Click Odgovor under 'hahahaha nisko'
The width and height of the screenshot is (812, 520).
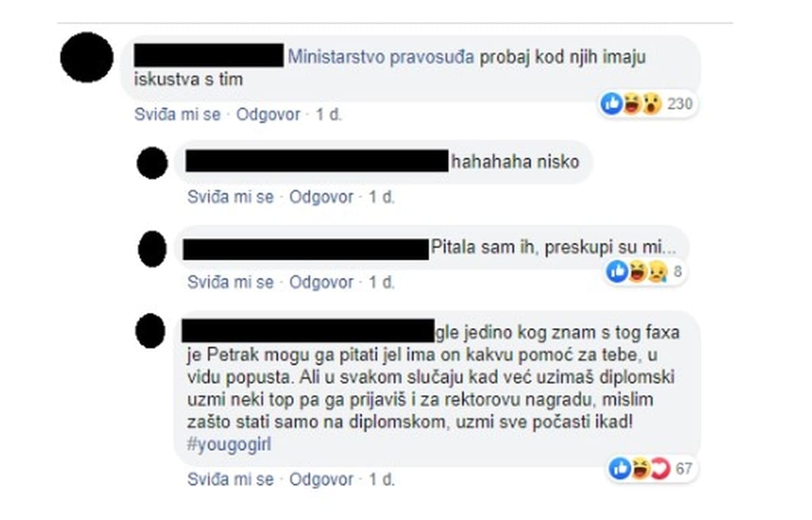coord(321,197)
